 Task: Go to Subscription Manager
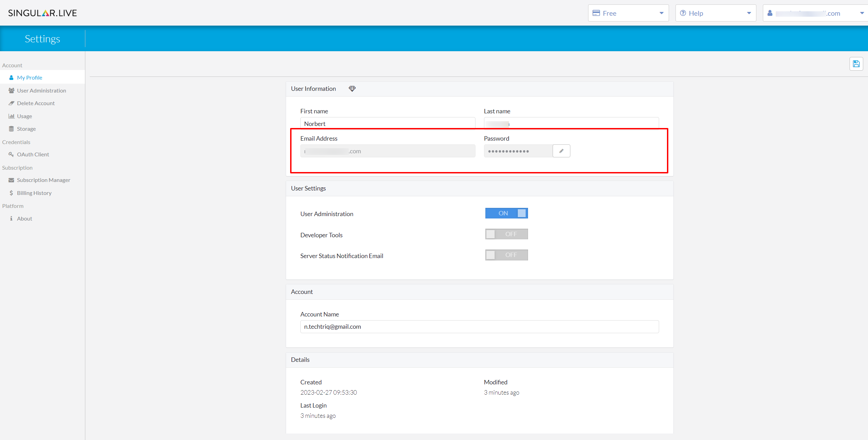[43, 180]
